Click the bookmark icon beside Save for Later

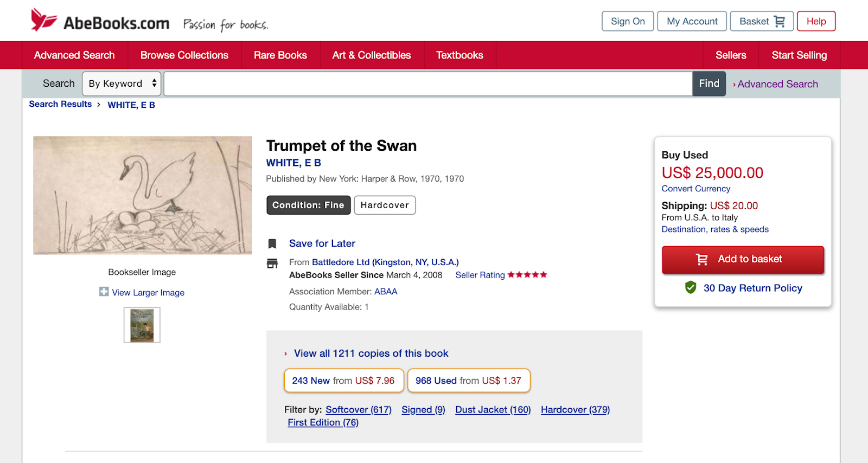(x=272, y=244)
